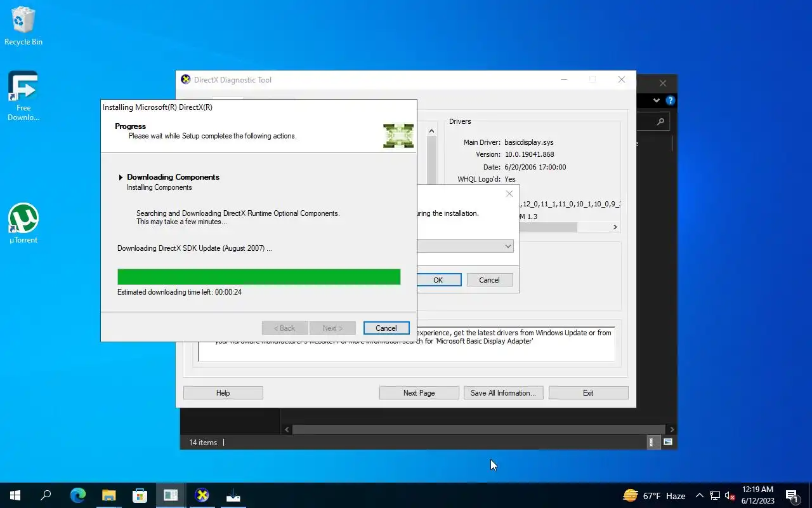Open the Recycle Bin desktop icon
The width and height of the screenshot is (812, 508).
coord(23,26)
